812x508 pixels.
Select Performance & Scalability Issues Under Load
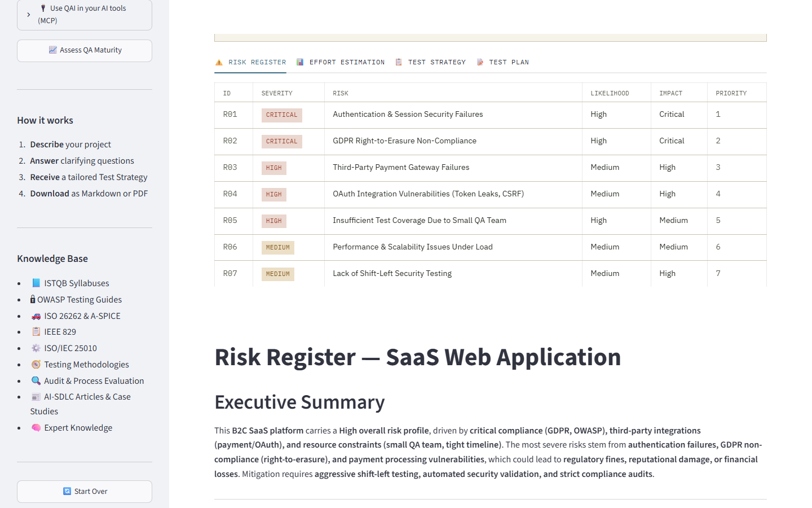(413, 247)
